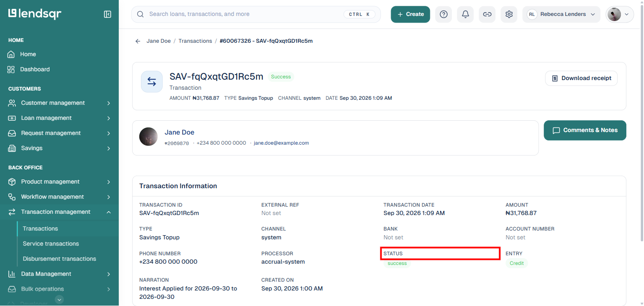This screenshot has width=644, height=306.
Task: Go to Home in sidebar
Action: 59,54
